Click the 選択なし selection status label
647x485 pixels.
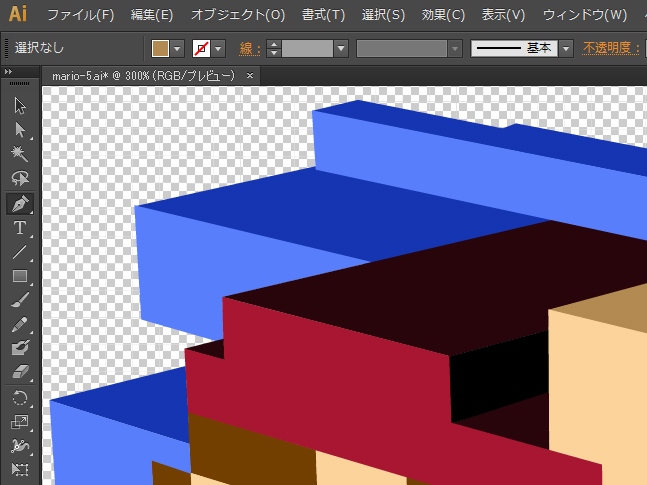40,48
